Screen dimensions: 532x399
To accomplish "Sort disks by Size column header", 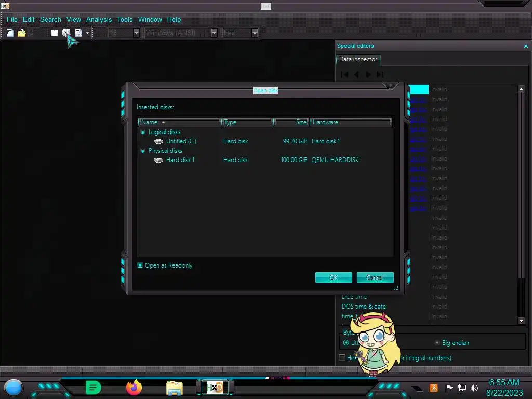I will pos(291,122).
